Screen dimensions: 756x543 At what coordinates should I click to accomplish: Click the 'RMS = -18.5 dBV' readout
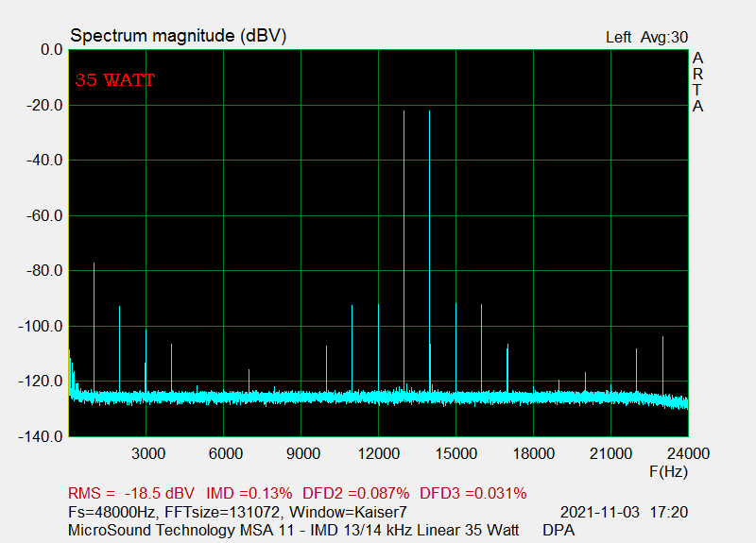pyautogui.click(x=131, y=493)
